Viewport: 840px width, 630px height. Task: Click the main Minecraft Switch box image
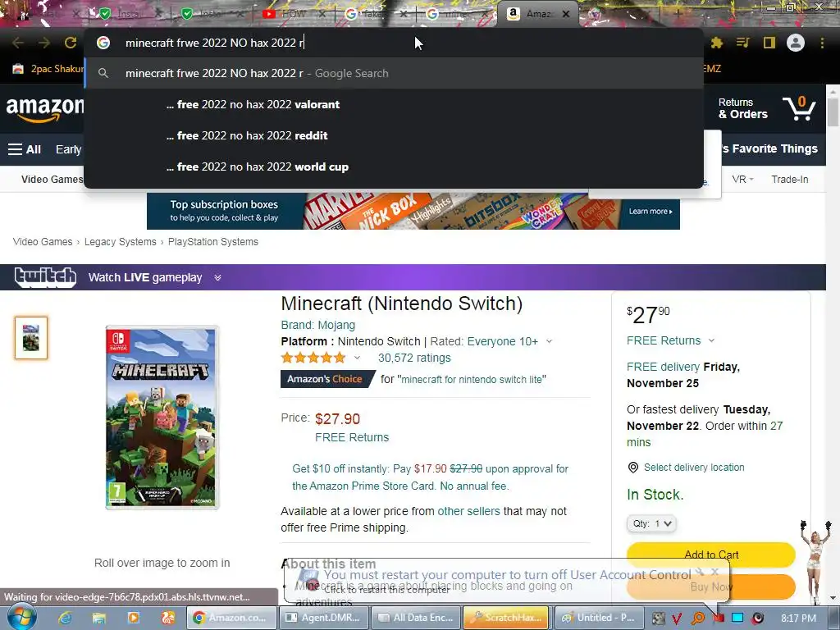coord(162,418)
